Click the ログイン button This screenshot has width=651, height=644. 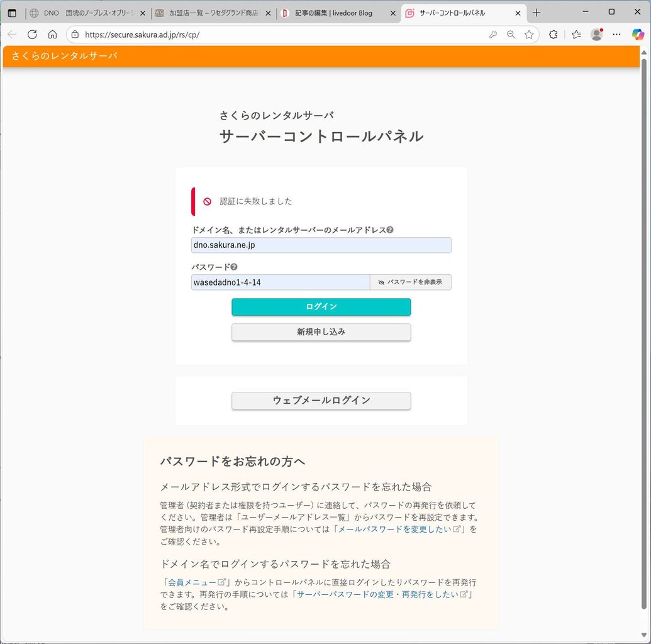pyautogui.click(x=321, y=307)
